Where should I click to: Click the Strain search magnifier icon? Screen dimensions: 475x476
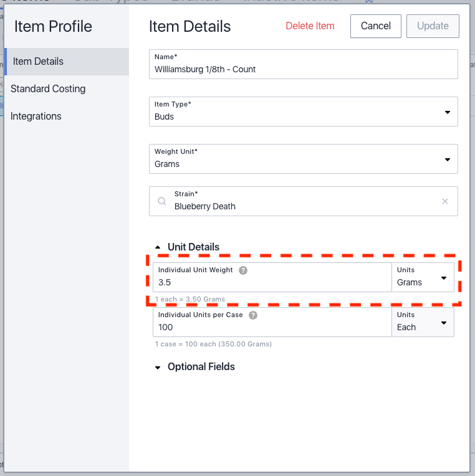click(162, 201)
